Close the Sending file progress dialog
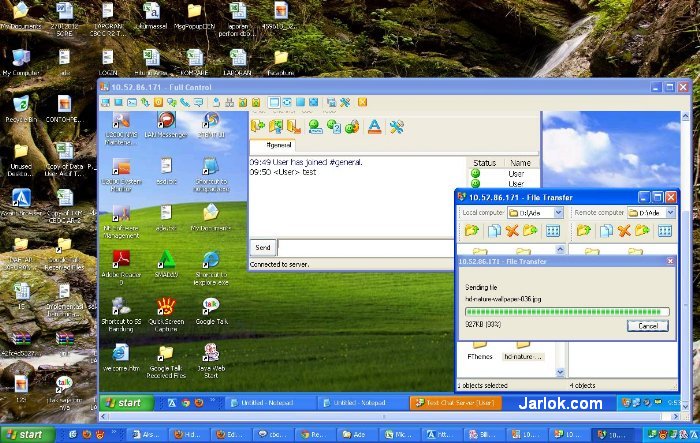 670,261
